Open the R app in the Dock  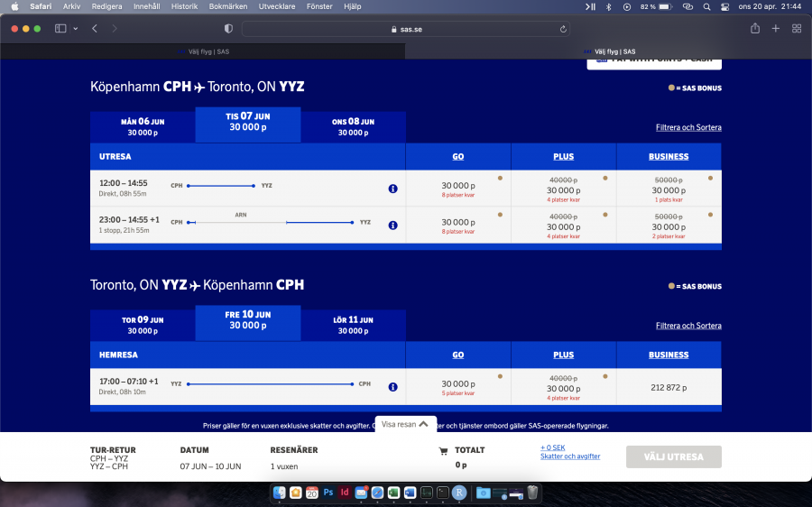tap(459, 493)
